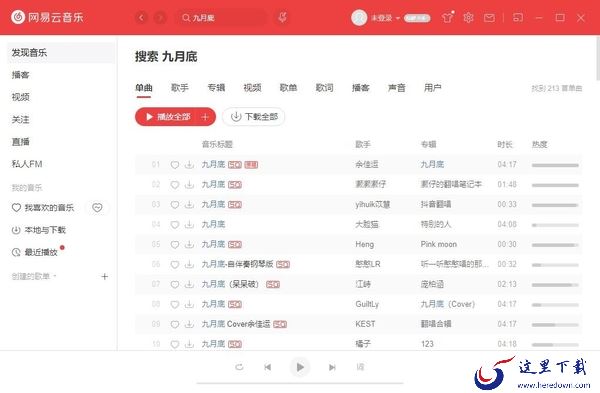The image size is (600, 393).
Task: Seek on the playback progress bar
Action: tap(300, 383)
